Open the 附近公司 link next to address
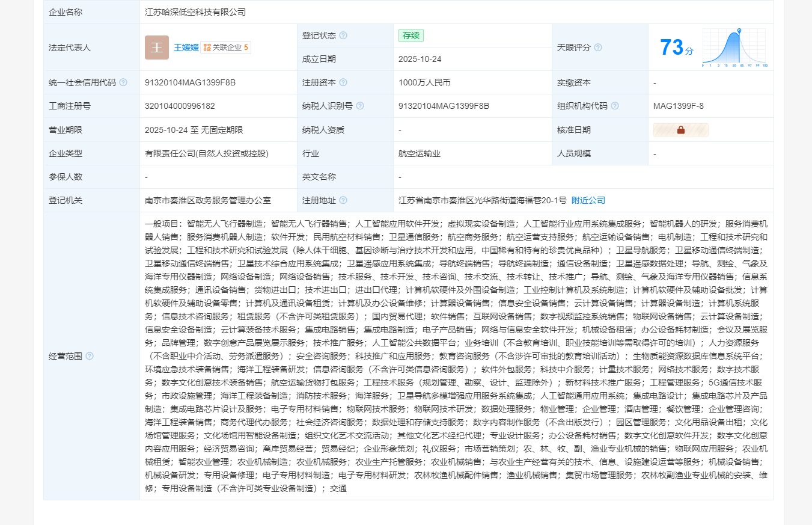The height and width of the screenshot is (525, 812). (588, 200)
